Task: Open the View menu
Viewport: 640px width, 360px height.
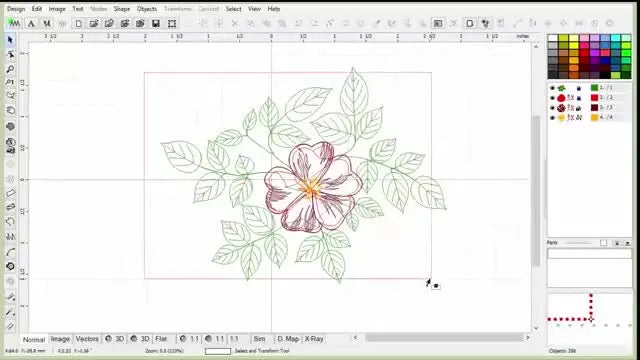Action: (x=254, y=9)
